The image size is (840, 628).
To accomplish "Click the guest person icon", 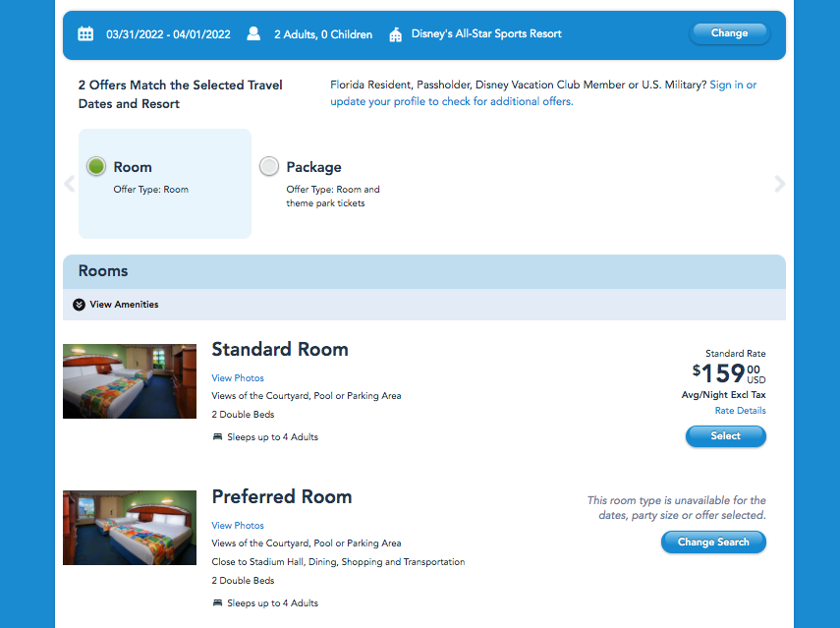I will [x=253, y=34].
